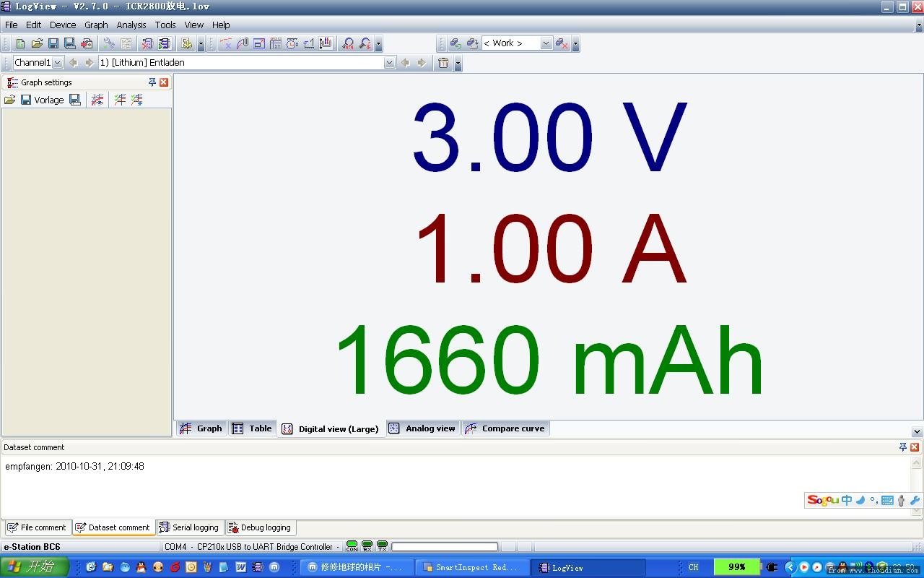Expand dropdown arrow beside trash icon
924x578 pixels.
coord(458,64)
